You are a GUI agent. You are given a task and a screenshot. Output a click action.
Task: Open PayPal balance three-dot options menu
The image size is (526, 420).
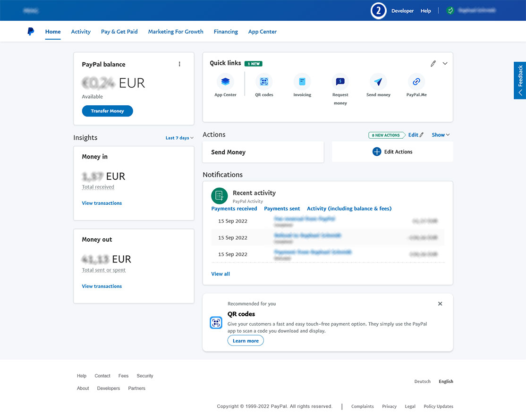pyautogui.click(x=179, y=64)
